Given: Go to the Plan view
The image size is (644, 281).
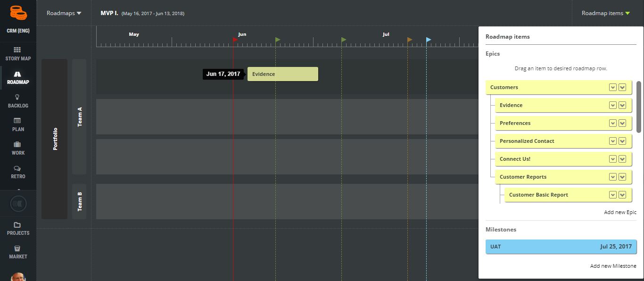Looking at the screenshot, I should pos(18,124).
